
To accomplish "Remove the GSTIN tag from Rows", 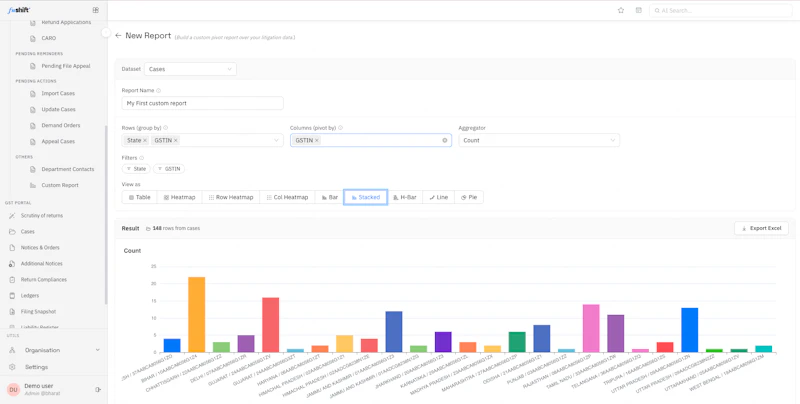I will click(x=176, y=140).
